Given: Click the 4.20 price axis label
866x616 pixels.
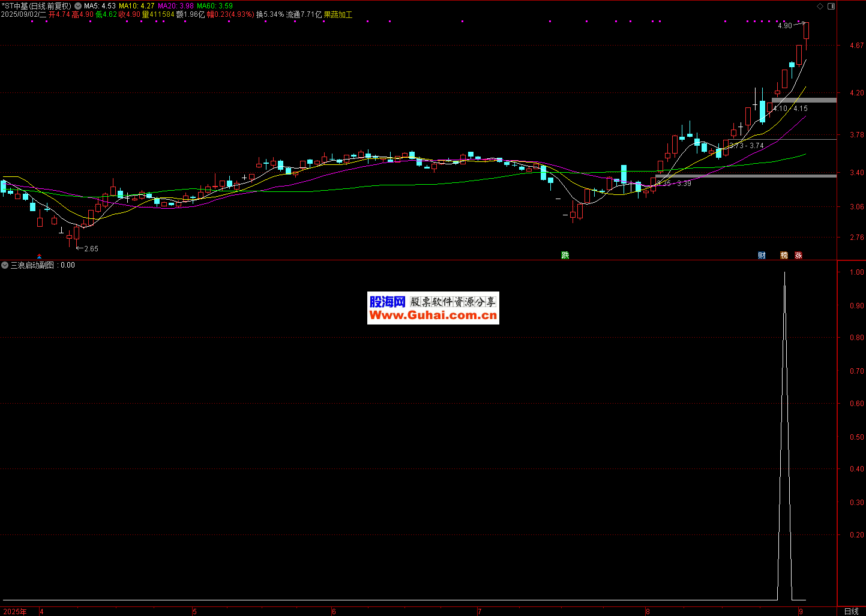Looking at the screenshot, I should coord(856,93).
